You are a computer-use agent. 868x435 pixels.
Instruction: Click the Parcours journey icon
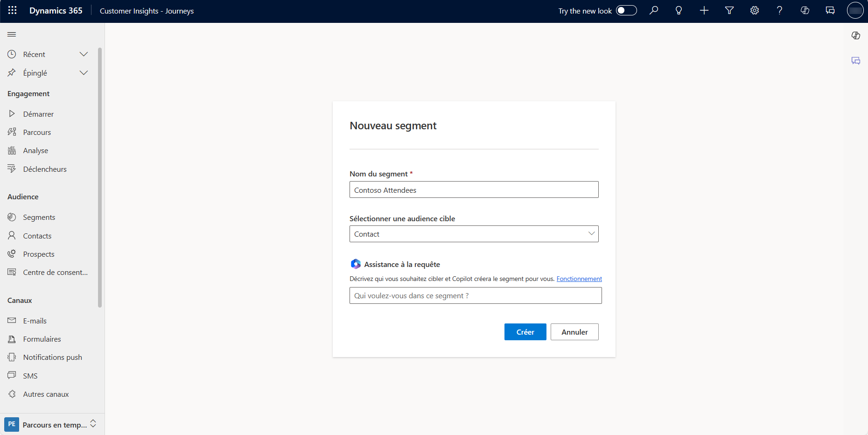click(x=12, y=132)
